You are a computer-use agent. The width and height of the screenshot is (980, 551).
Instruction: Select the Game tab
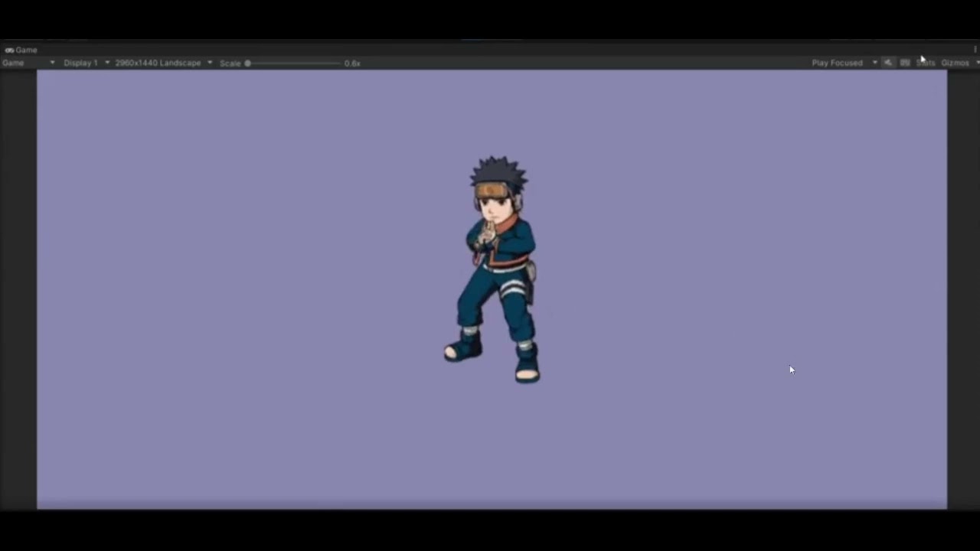point(21,50)
